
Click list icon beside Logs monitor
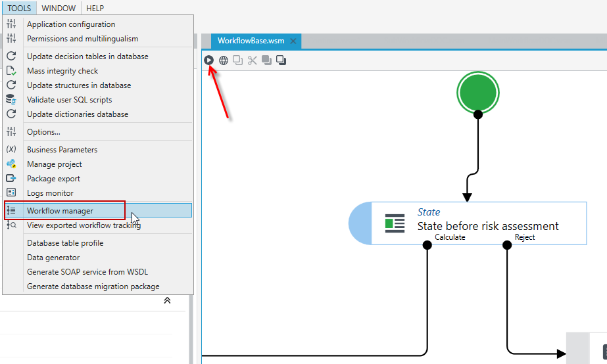tap(11, 193)
